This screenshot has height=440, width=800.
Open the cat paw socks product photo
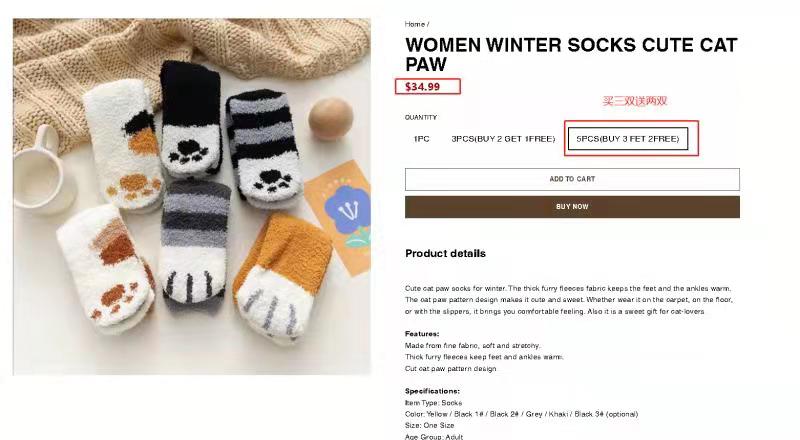click(x=191, y=197)
